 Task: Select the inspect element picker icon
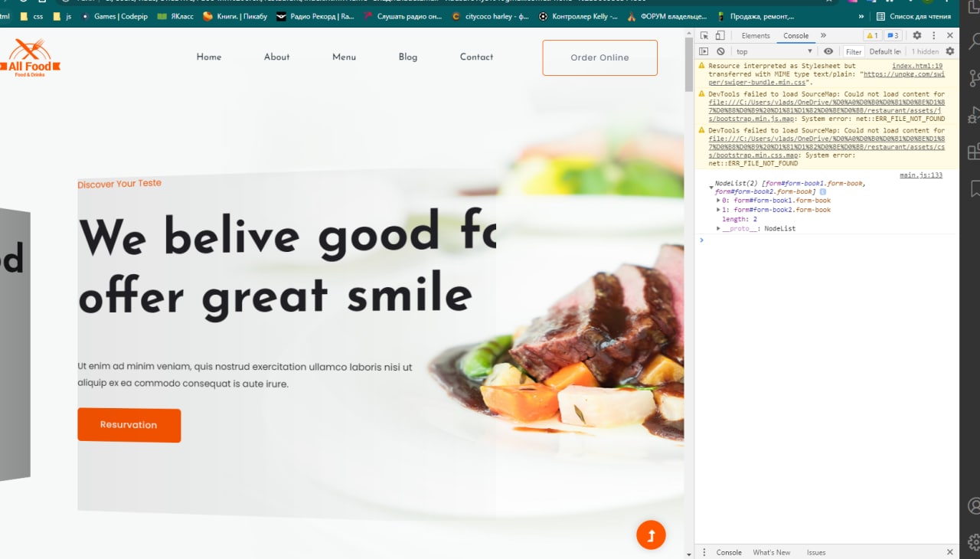tap(704, 35)
